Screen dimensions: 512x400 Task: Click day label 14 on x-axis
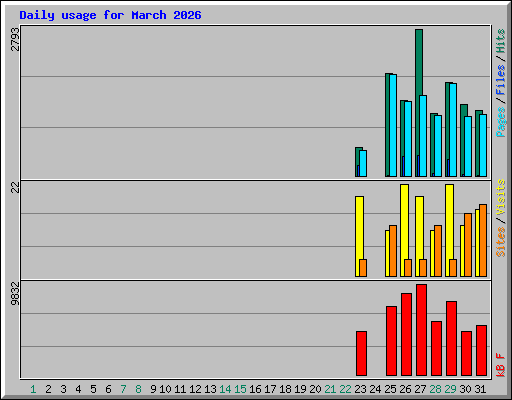coord(225,389)
